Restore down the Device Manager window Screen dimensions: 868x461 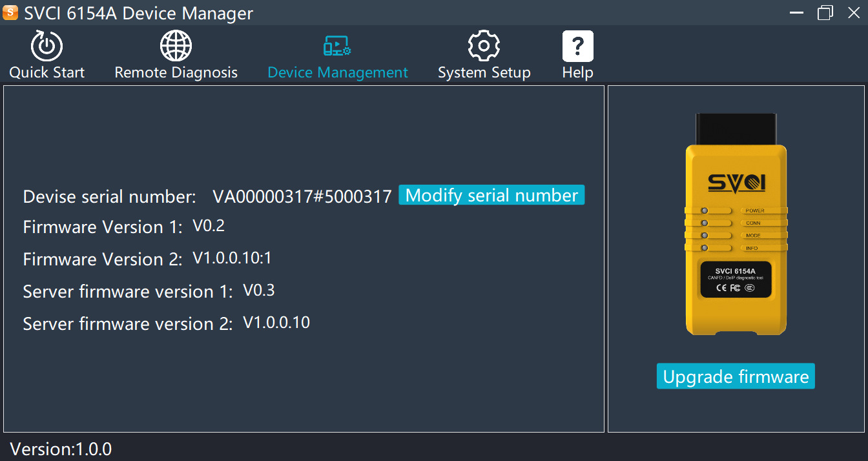coord(825,13)
